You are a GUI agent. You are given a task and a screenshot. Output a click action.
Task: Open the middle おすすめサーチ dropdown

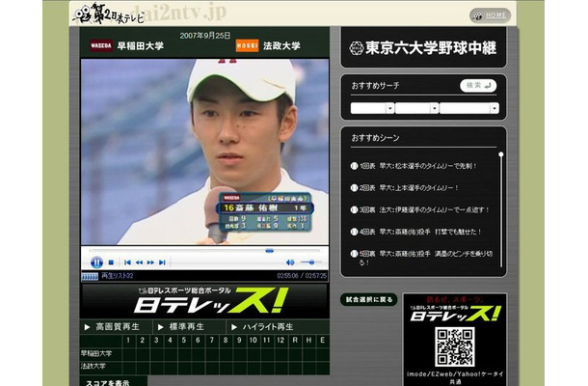coord(416,108)
